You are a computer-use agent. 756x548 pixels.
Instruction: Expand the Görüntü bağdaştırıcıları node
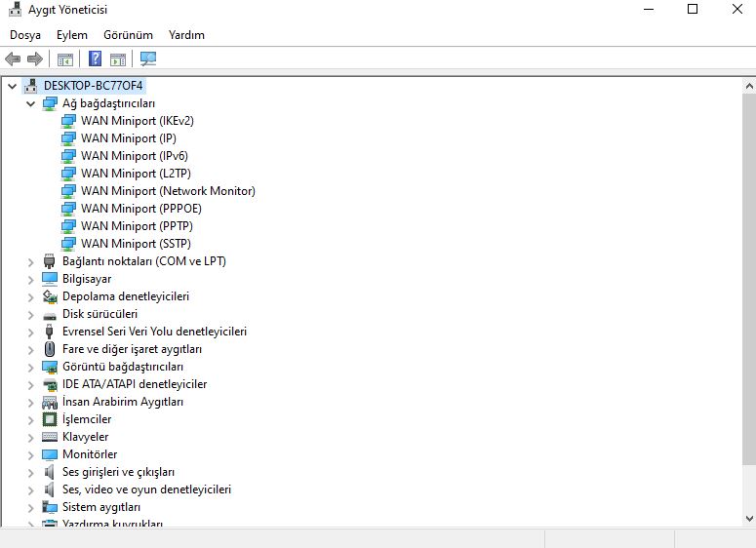(31, 368)
